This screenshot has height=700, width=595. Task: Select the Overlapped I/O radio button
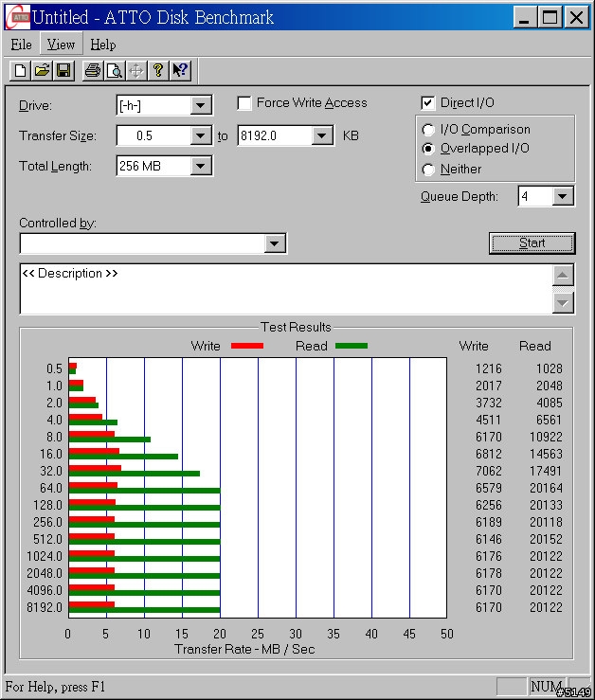pos(428,149)
